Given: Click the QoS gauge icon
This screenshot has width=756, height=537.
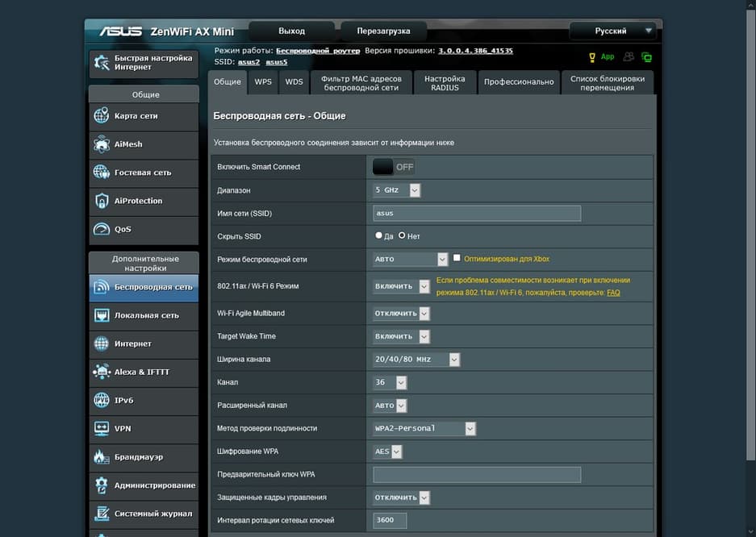Looking at the screenshot, I should 102,229.
